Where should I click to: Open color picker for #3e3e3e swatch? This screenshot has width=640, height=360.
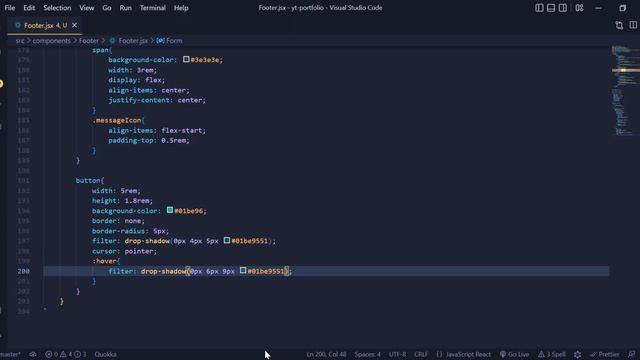tap(186, 60)
